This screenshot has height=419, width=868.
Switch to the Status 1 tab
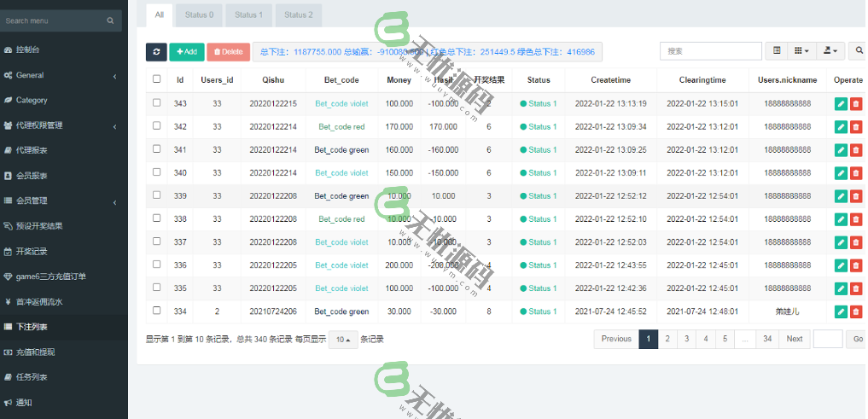pyautogui.click(x=248, y=15)
